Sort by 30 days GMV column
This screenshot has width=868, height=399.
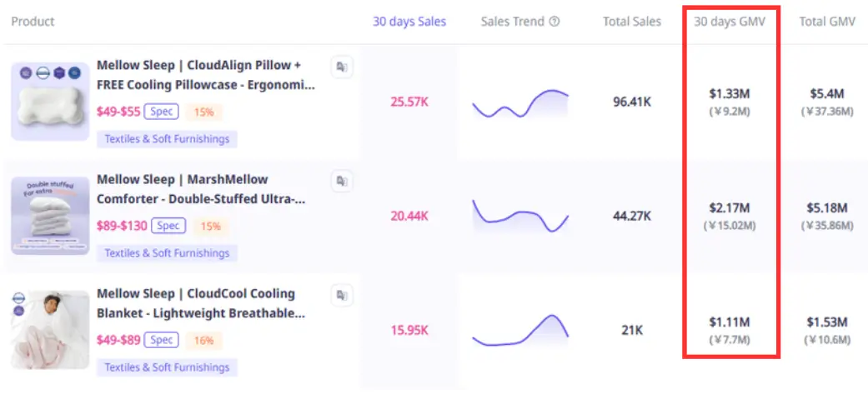coord(730,22)
